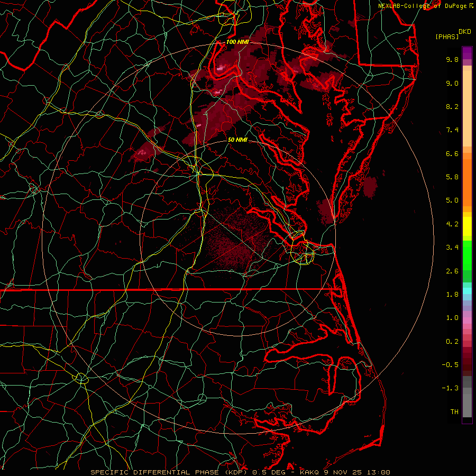Click the [PHAS] label above the color bar

pyautogui.click(x=447, y=36)
